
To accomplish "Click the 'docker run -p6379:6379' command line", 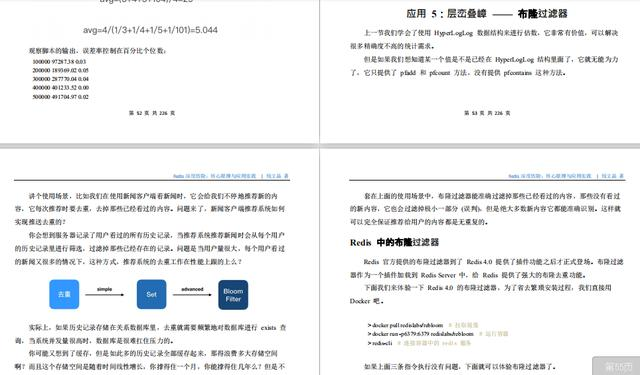I will pyautogui.click(x=438, y=334).
